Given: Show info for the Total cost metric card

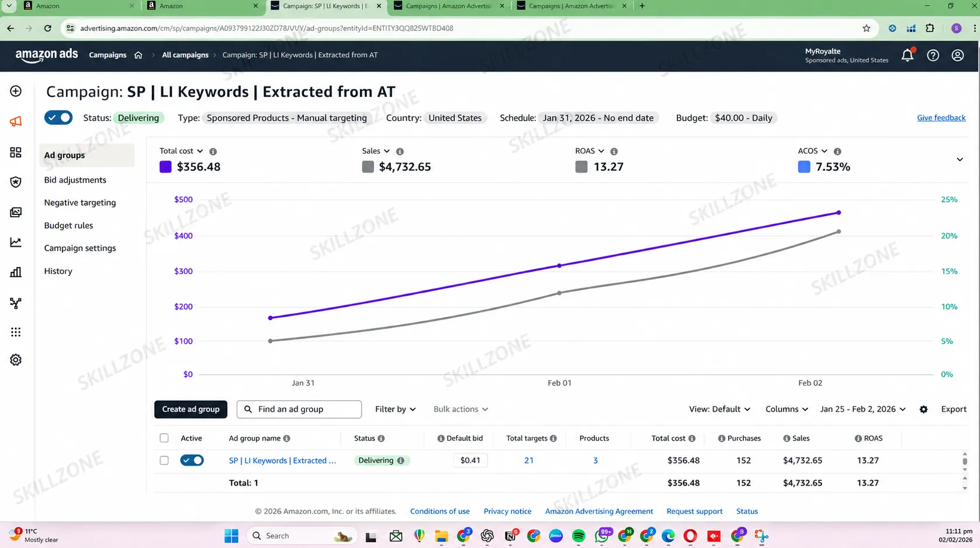Looking at the screenshot, I should coord(213,151).
